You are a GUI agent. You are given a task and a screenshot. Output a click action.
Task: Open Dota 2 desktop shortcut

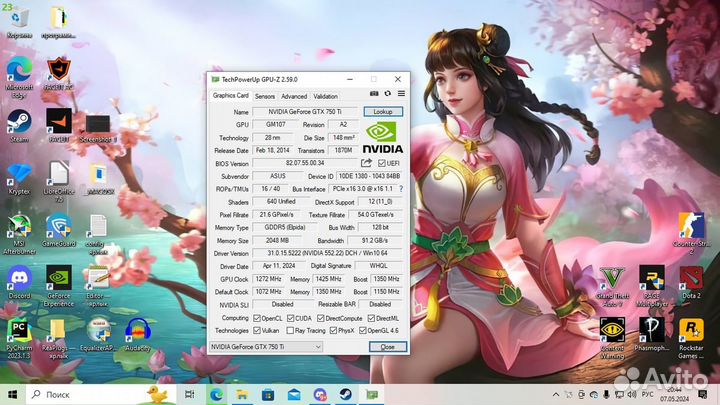coord(692,283)
